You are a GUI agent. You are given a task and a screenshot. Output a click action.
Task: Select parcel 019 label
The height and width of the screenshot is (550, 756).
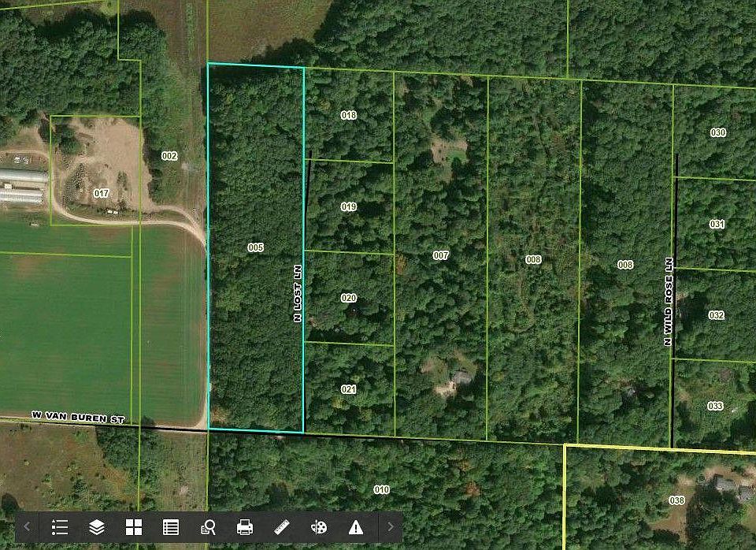pos(349,206)
